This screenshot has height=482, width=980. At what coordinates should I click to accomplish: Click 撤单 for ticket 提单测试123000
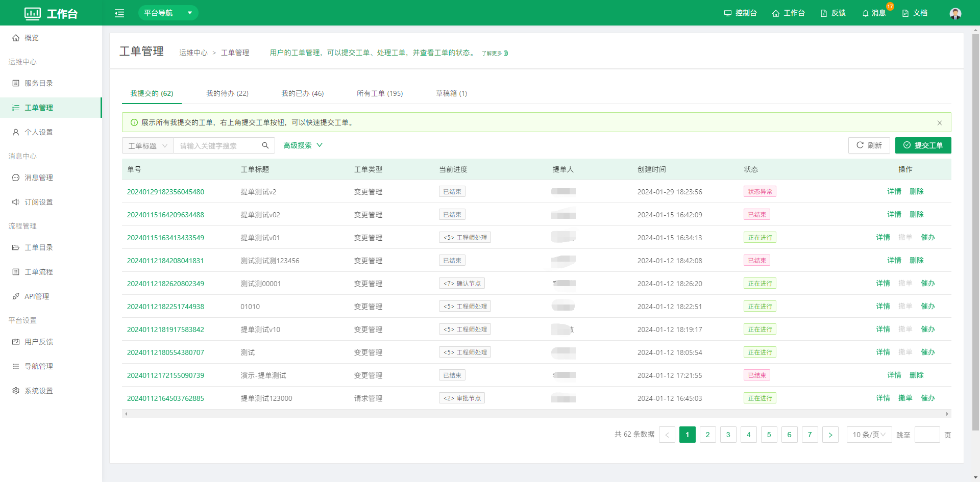click(905, 398)
